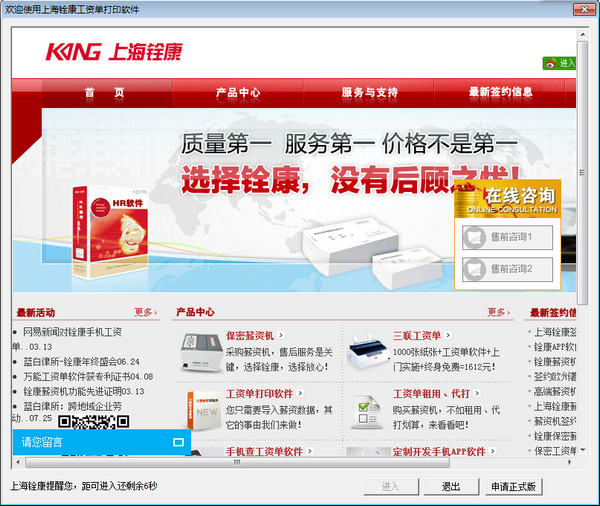Click the 在线咨询 panel header

click(507, 199)
